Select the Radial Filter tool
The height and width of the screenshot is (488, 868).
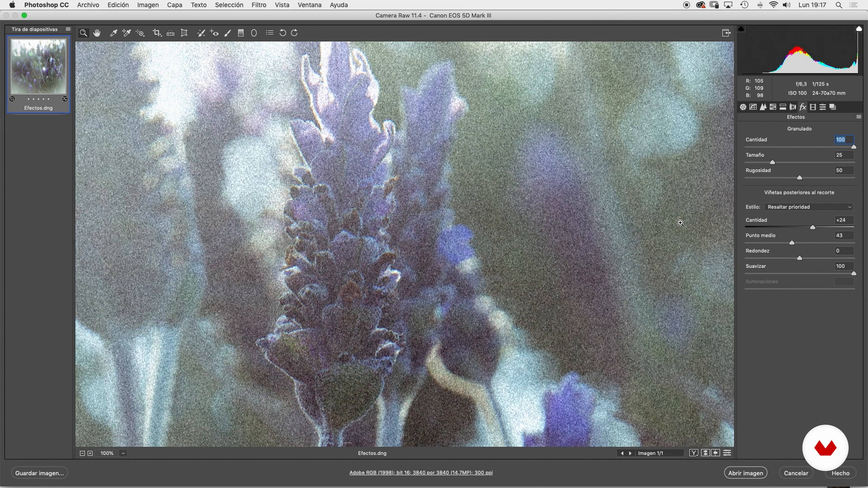[254, 33]
